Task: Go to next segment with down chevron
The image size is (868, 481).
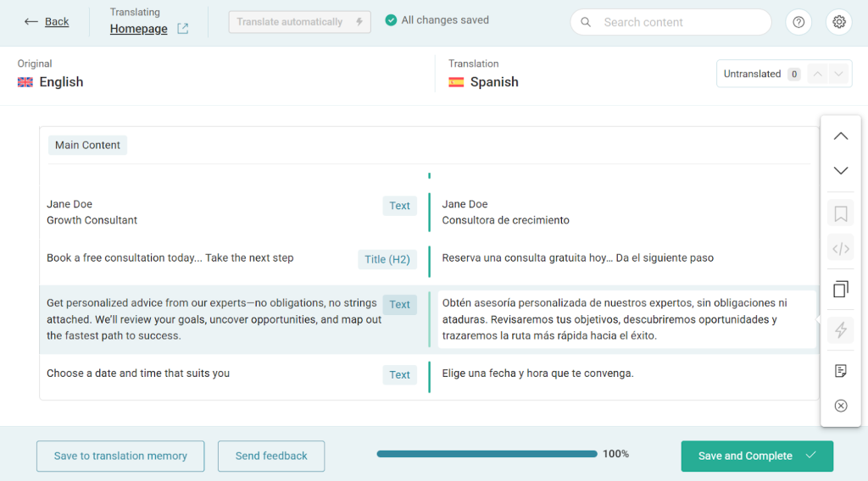Action: [x=841, y=170]
